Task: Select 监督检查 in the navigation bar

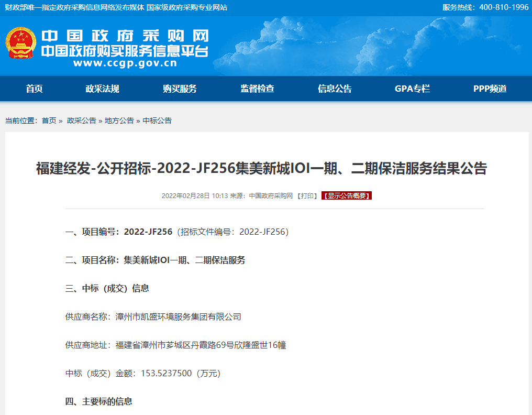Action: 257,89
